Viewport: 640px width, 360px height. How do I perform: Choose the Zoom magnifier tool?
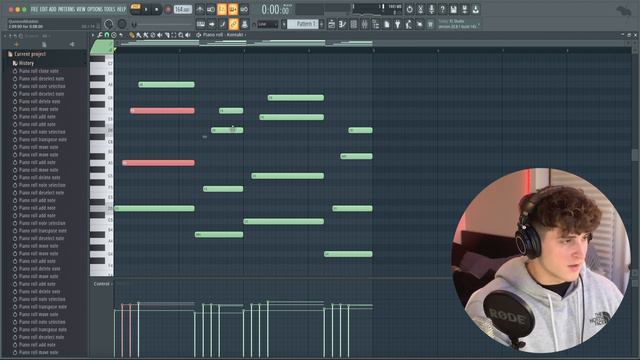pyautogui.click(x=181, y=36)
